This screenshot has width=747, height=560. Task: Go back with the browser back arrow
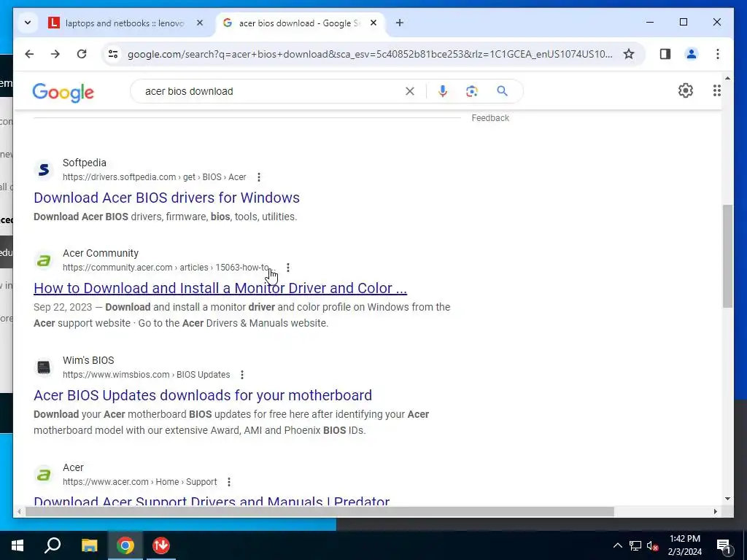point(29,54)
